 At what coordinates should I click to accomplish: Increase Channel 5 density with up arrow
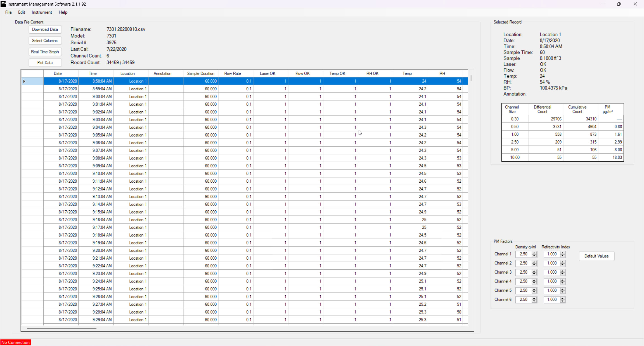534,289
